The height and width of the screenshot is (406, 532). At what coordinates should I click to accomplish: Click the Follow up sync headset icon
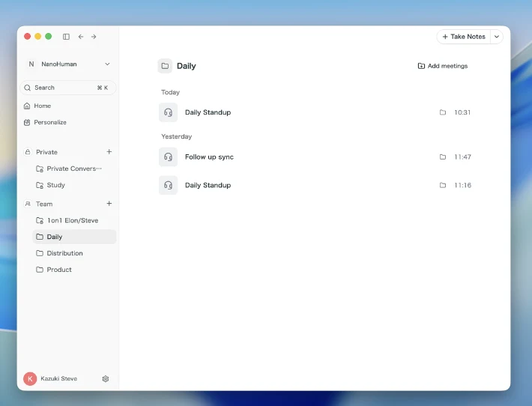tap(169, 157)
